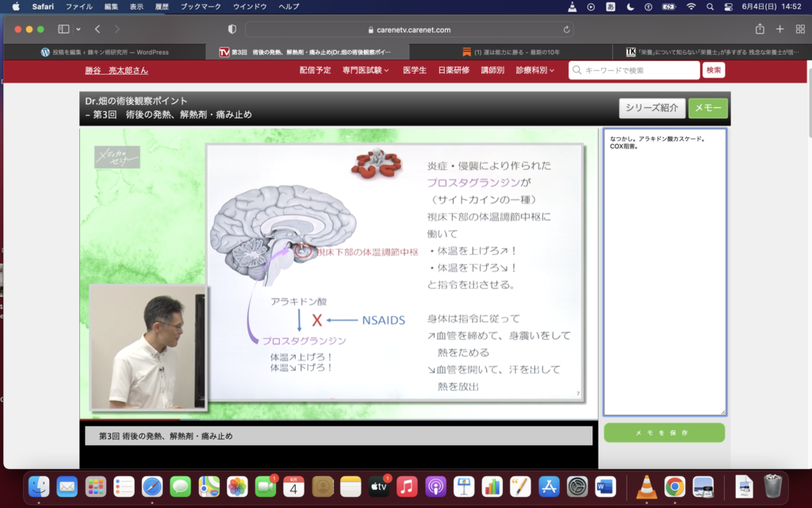The width and height of the screenshot is (812, 508).
Task: Launch VLC from the Dock
Action: [x=646, y=487]
